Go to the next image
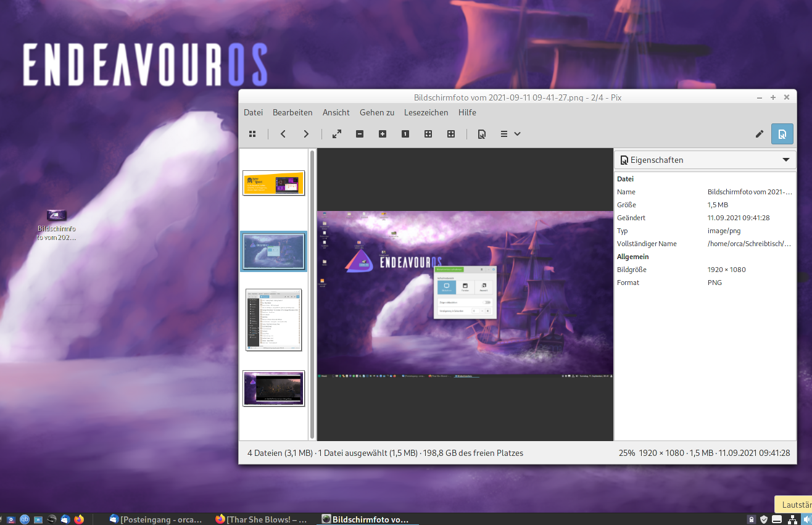Image resolution: width=812 pixels, height=525 pixels. pos(306,134)
